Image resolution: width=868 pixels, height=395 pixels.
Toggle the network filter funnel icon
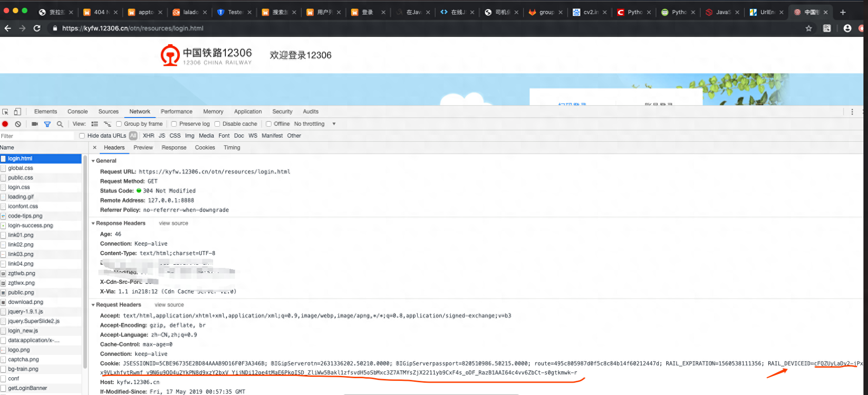pyautogui.click(x=47, y=124)
